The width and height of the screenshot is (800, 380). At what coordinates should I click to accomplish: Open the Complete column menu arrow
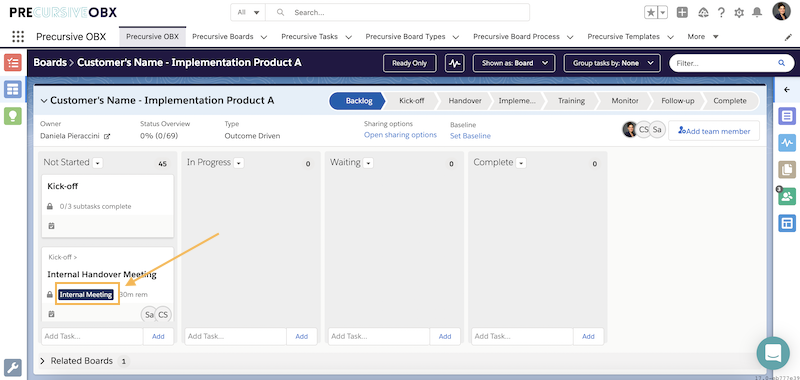pyautogui.click(x=521, y=163)
